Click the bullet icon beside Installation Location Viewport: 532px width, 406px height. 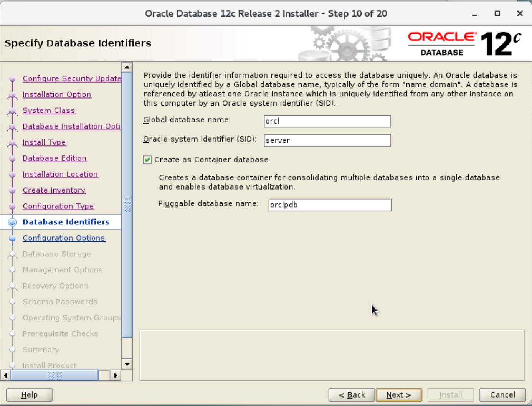point(12,175)
